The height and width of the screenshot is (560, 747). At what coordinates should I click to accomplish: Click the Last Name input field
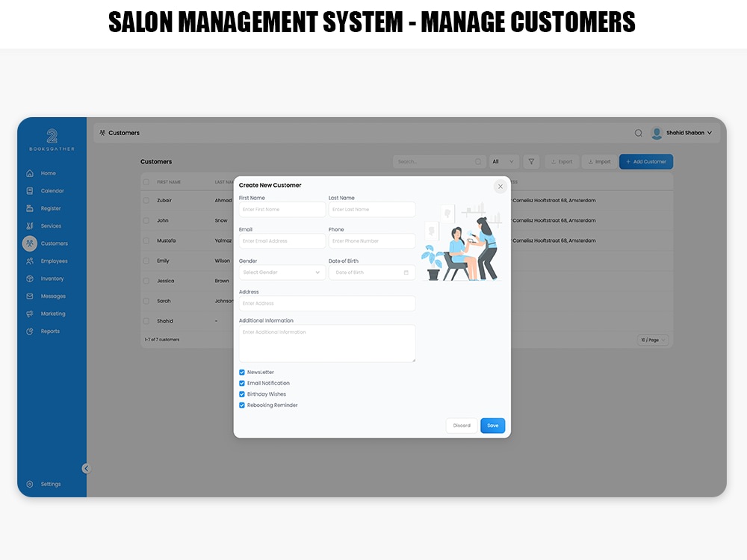click(372, 210)
